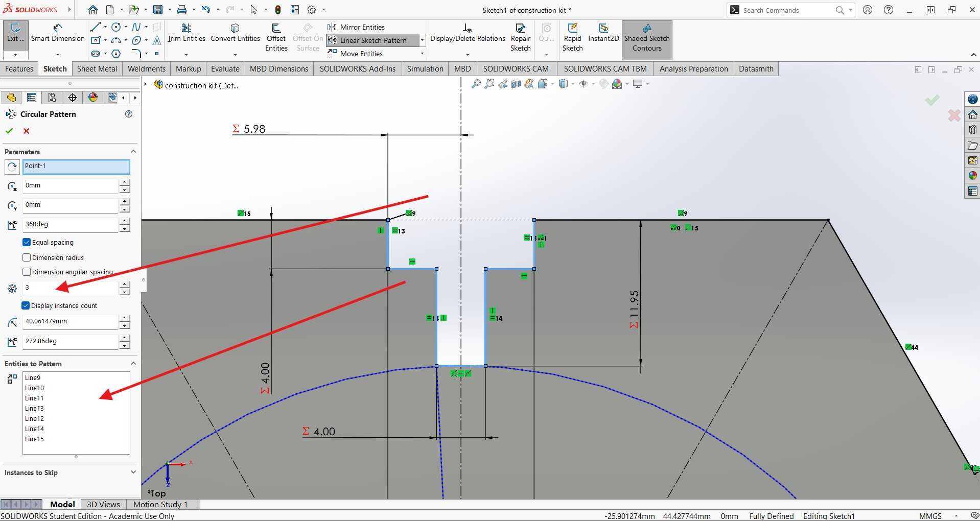
Task: Open the DimXpertManager tab icon
Action: click(73, 98)
